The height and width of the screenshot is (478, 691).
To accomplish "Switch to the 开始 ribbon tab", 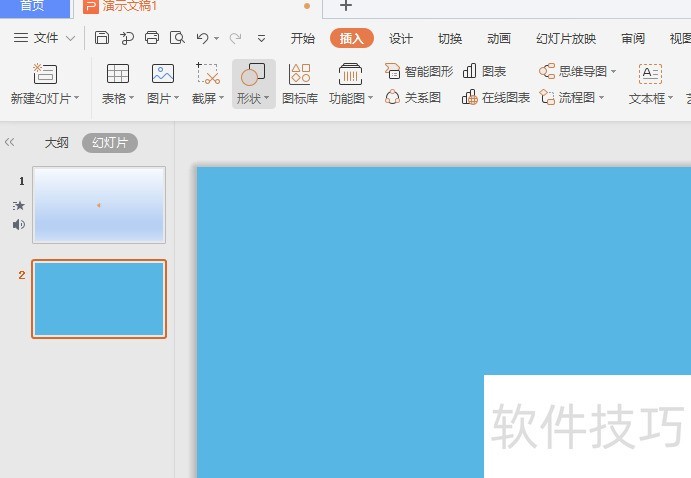I will 302,39.
